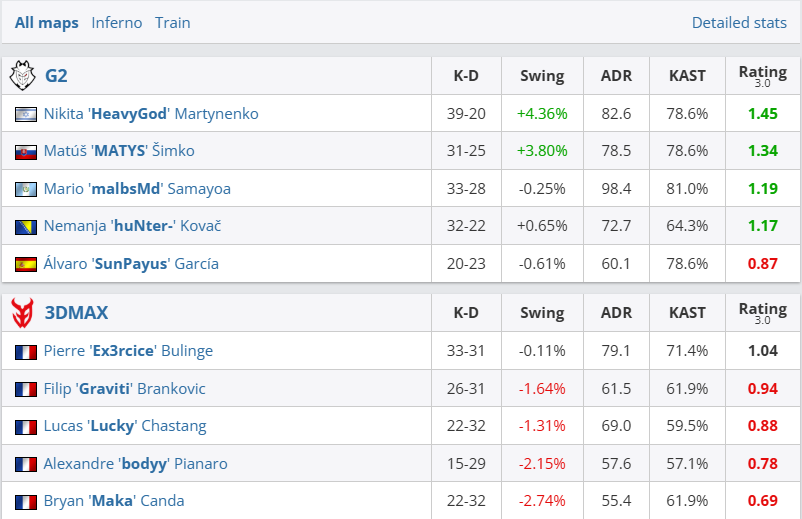Click the French flag beside Maka
Viewport: 802px width, 519px height.
tap(26, 501)
